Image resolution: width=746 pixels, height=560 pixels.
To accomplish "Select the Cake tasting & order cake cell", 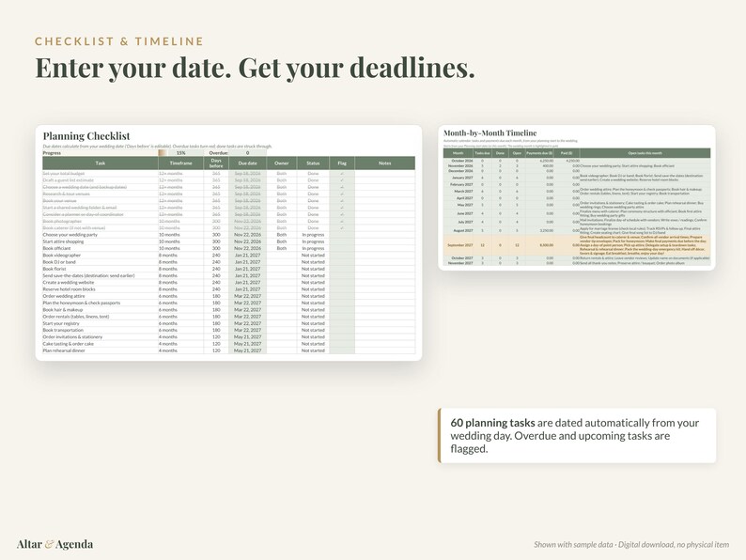I will [x=101, y=344].
